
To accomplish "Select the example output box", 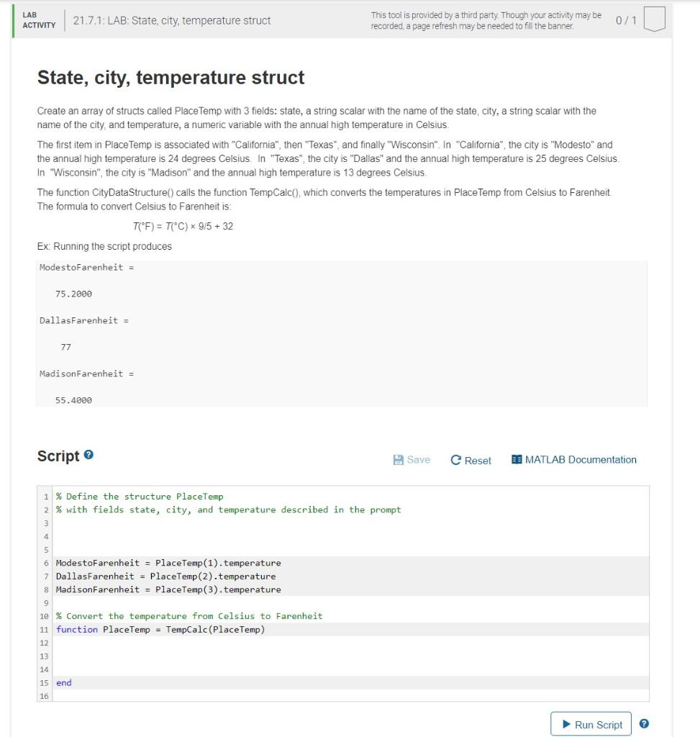I will tap(342, 333).
